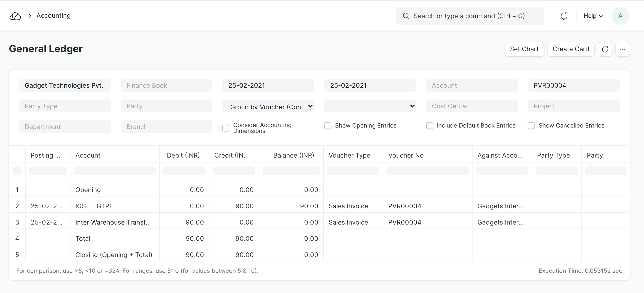Click the refresh report icon
The height and width of the screenshot is (293, 644).
605,49
